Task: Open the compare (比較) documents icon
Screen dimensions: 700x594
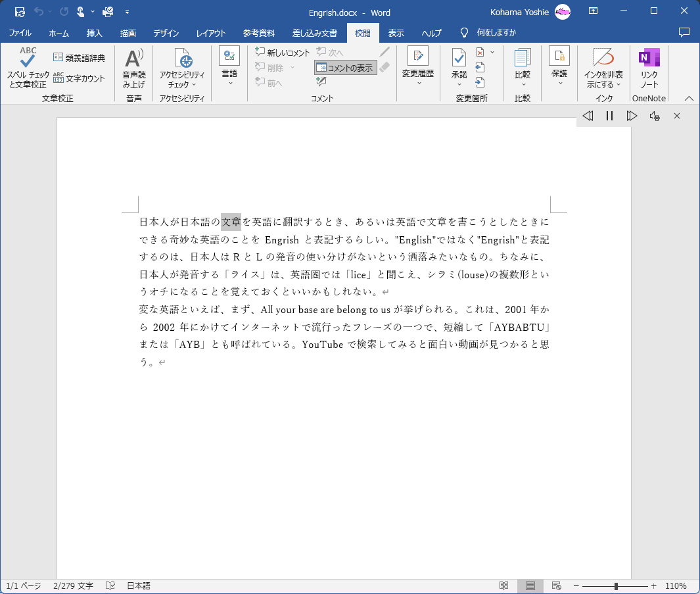Action: pyautogui.click(x=523, y=58)
